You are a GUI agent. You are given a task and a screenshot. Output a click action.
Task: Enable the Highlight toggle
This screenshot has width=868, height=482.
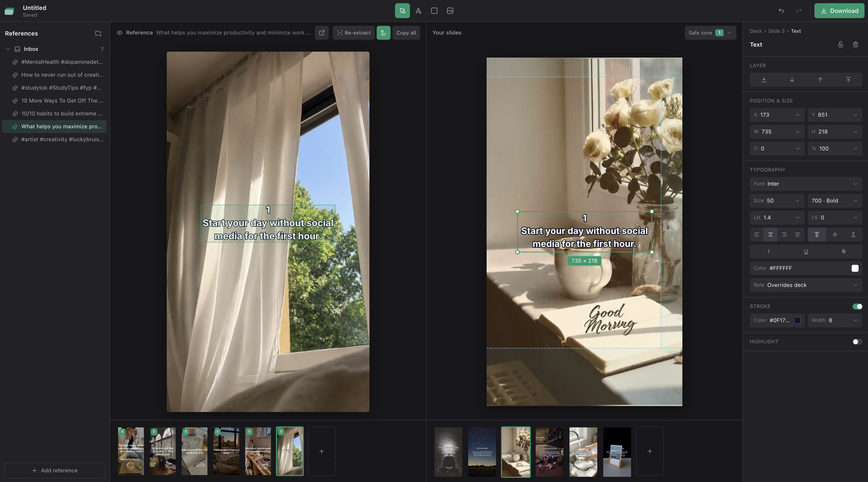[x=857, y=342]
